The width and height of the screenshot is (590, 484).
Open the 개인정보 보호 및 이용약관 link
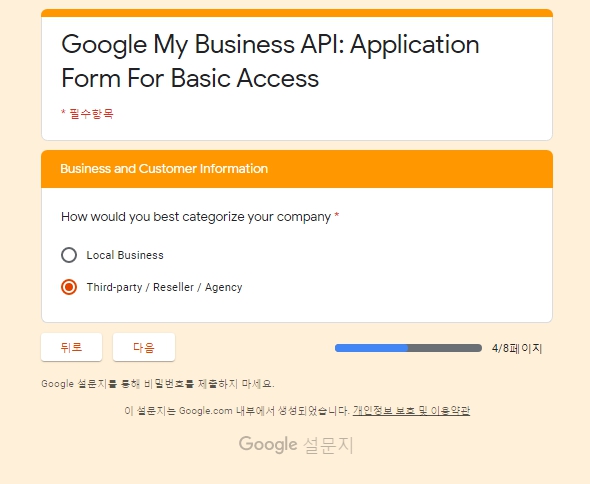point(411,410)
